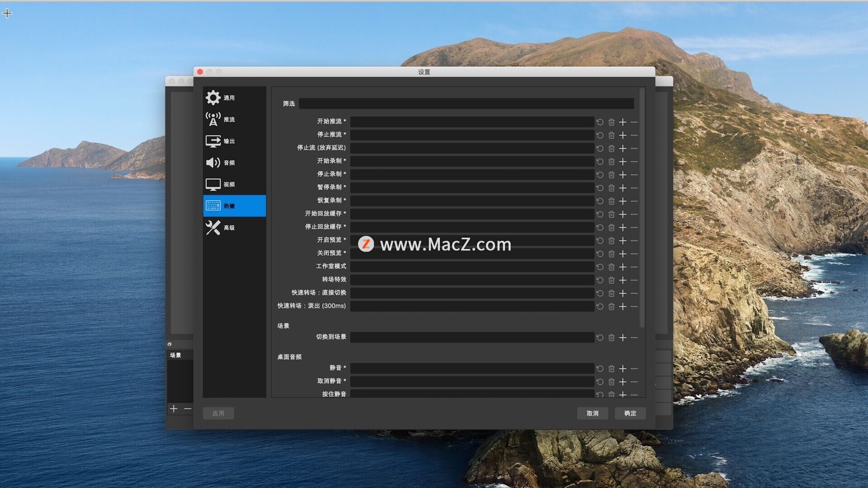Image resolution: width=868 pixels, height=488 pixels.
Task: Clear the 开始录制 hotkey with trash icon
Action: tap(611, 161)
